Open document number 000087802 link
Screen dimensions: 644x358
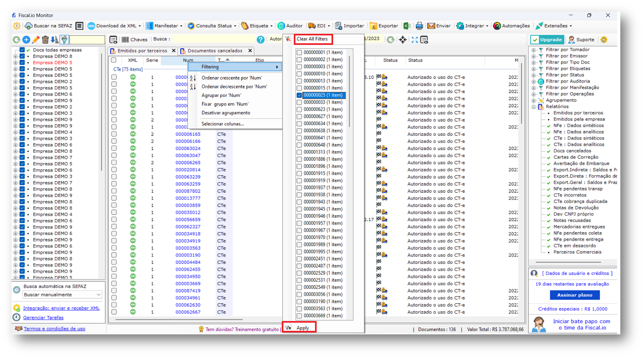[188, 191]
